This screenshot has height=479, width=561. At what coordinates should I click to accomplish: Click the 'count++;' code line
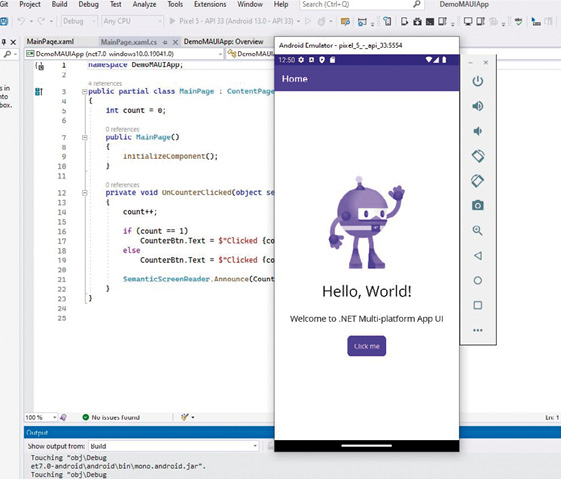(x=140, y=212)
